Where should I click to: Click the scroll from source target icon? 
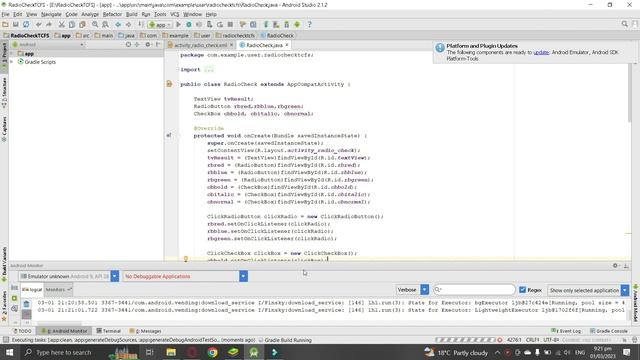tap(128, 44)
